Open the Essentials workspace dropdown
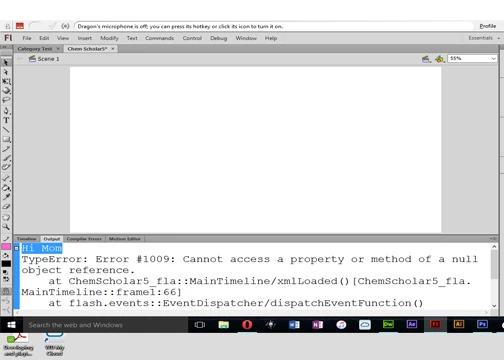This screenshot has width=504, height=360. pos(484,38)
